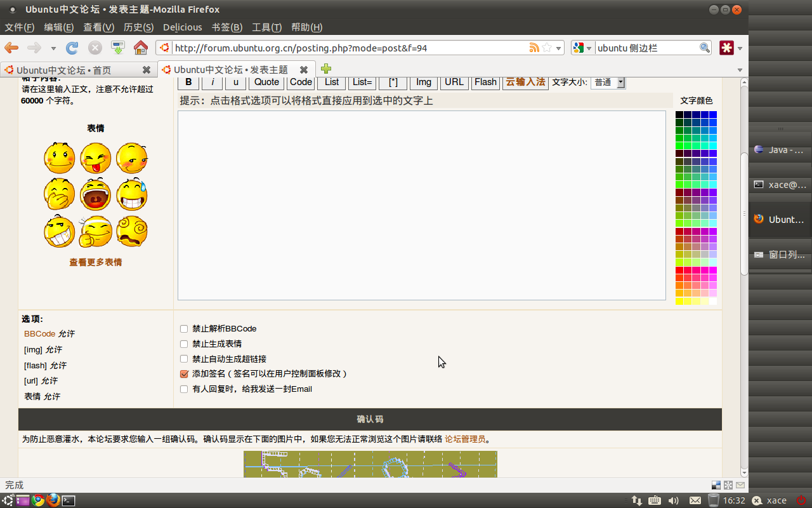Click the Reload page icon
Screen dimensions: 812x508
tap(72, 48)
